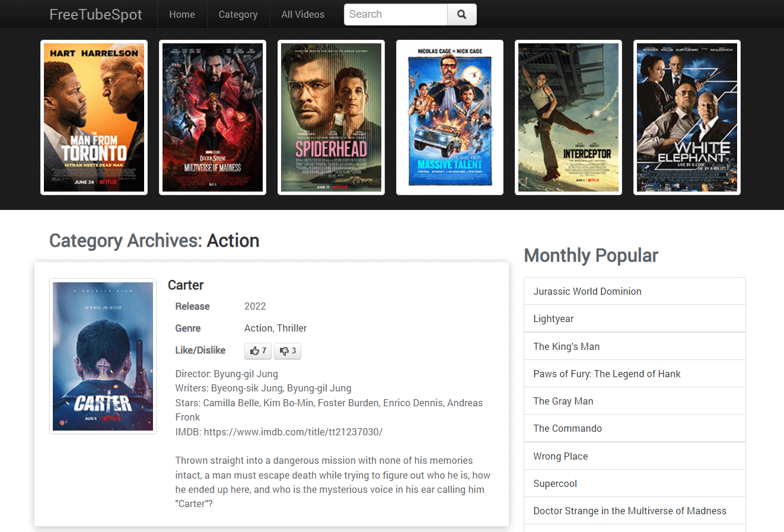Open the Interceptor movie poster
The image size is (784, 532).
click(568, 117)
